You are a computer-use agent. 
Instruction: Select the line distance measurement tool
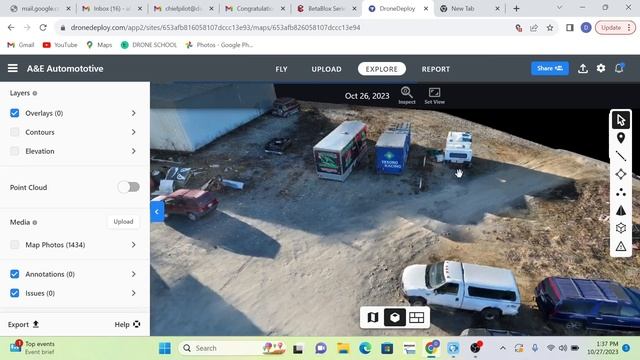[x=620, y=156]
